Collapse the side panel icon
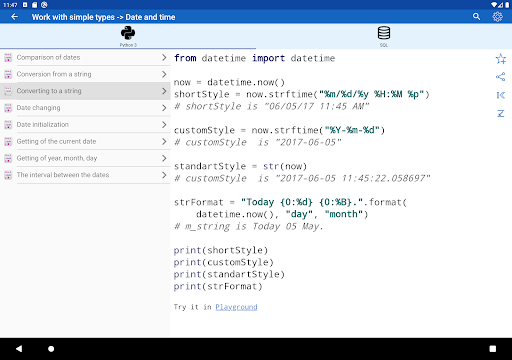The image size is (512, 360). point(500,95)
